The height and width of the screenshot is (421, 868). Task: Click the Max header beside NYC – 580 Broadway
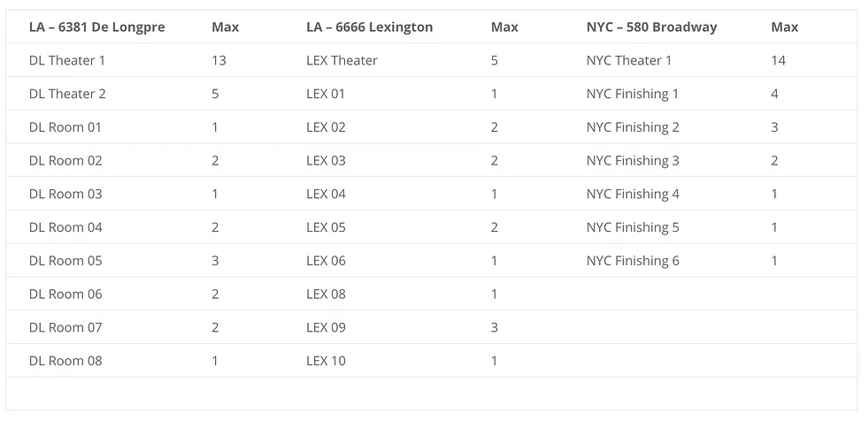click(x=785, y=27)
